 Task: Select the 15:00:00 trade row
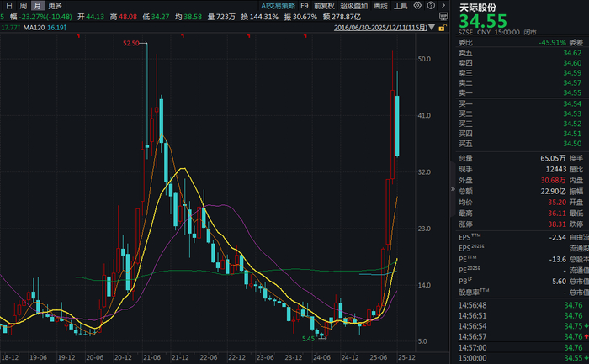tap(523, 358)
